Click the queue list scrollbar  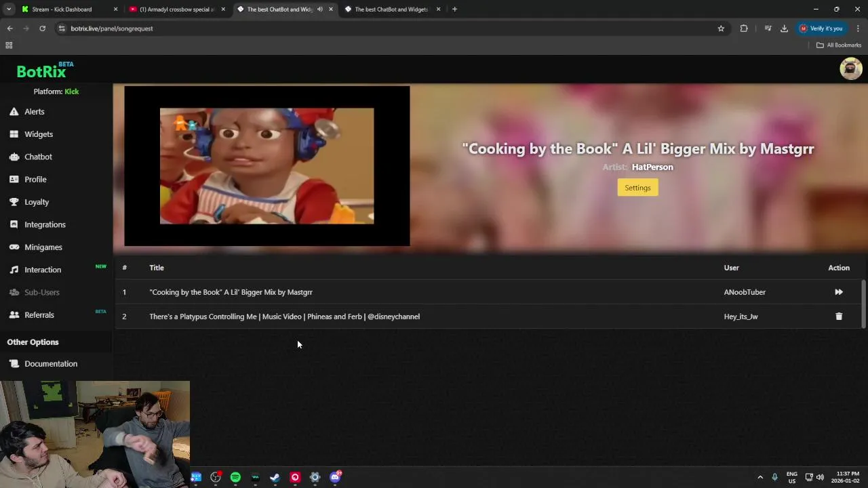(863, 303)
